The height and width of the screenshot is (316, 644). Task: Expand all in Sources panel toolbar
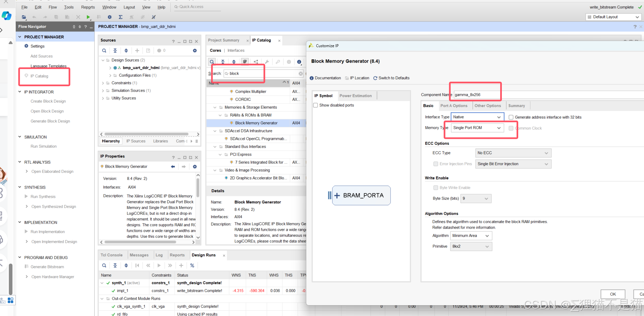tap(126, 50)
